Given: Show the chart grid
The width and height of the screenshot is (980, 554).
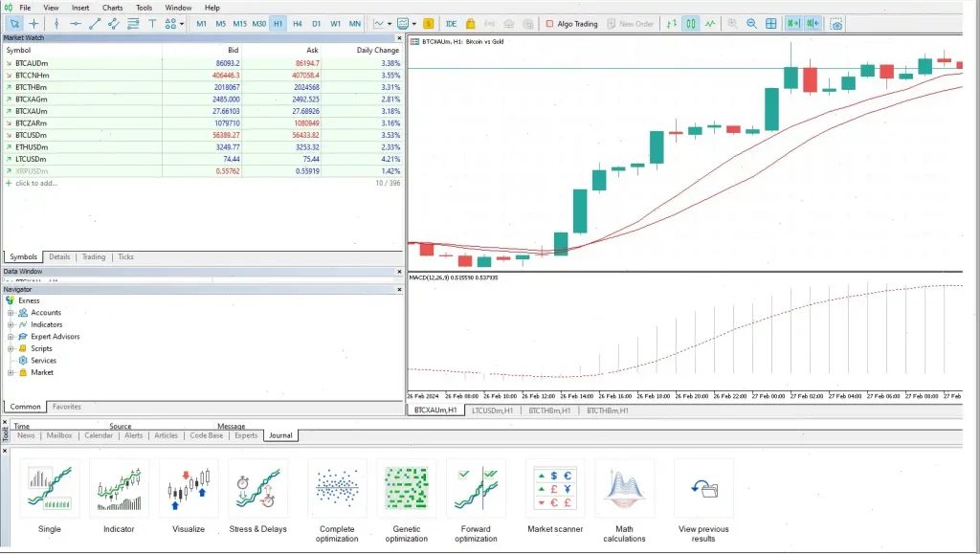Looking at the screenshot, I should point(771,23).
